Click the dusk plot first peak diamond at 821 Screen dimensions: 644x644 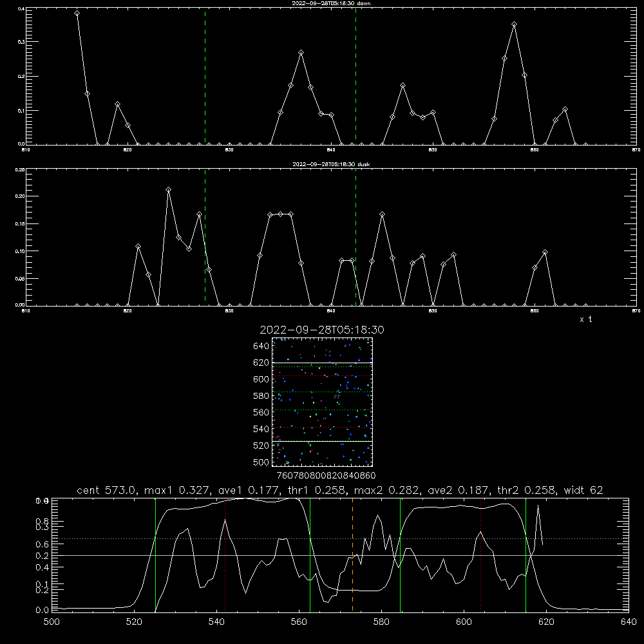(x=138, y=247)
